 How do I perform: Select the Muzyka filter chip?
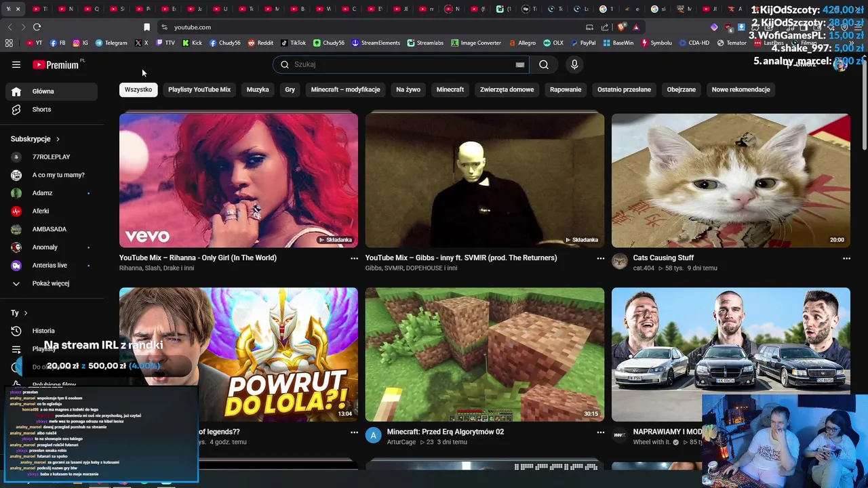coord(258,89)
